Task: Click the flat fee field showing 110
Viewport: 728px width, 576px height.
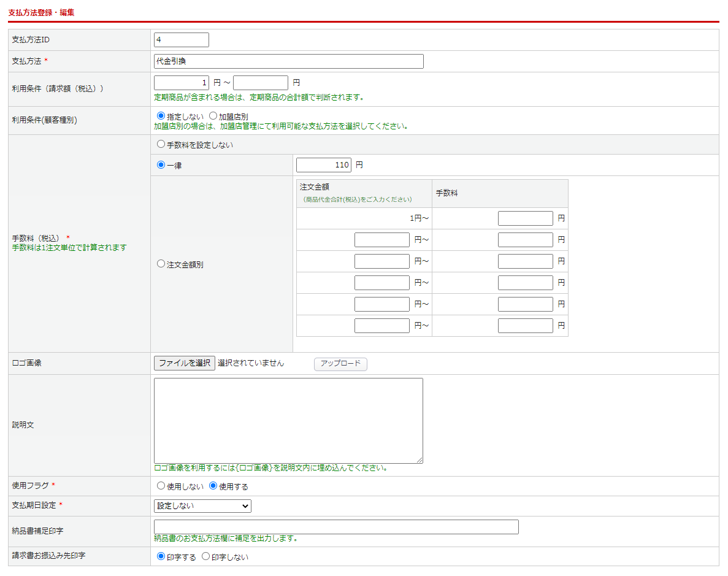Action: point(324,165)
